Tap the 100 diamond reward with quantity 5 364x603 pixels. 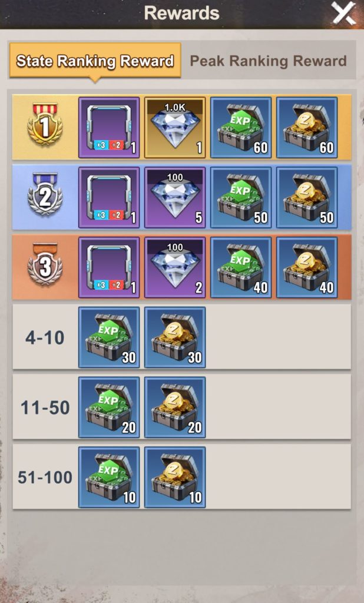[175, 197]
